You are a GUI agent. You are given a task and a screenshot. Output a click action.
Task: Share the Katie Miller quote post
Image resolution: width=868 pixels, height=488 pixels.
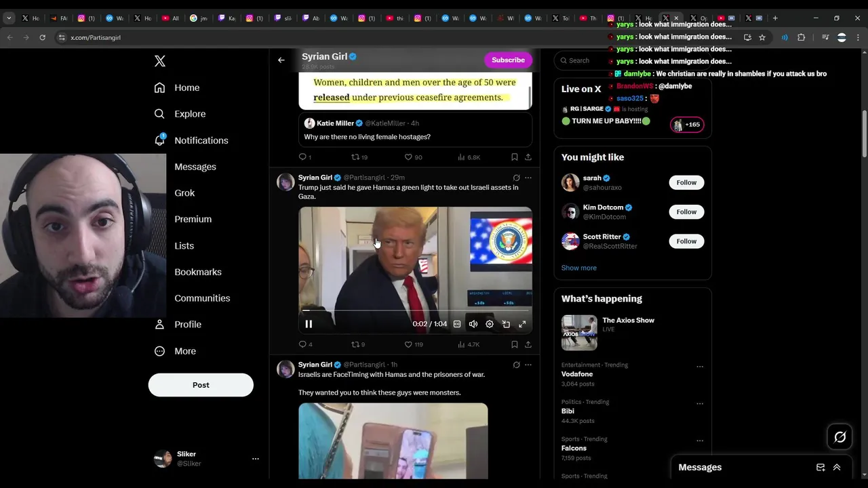coord(528,157)
